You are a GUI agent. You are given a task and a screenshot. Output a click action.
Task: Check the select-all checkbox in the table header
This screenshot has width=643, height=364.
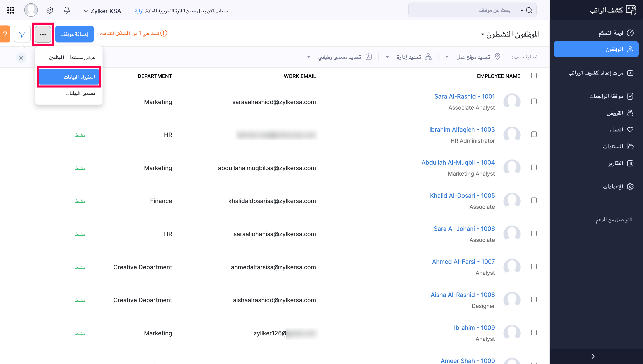click(x=534, y=76)
